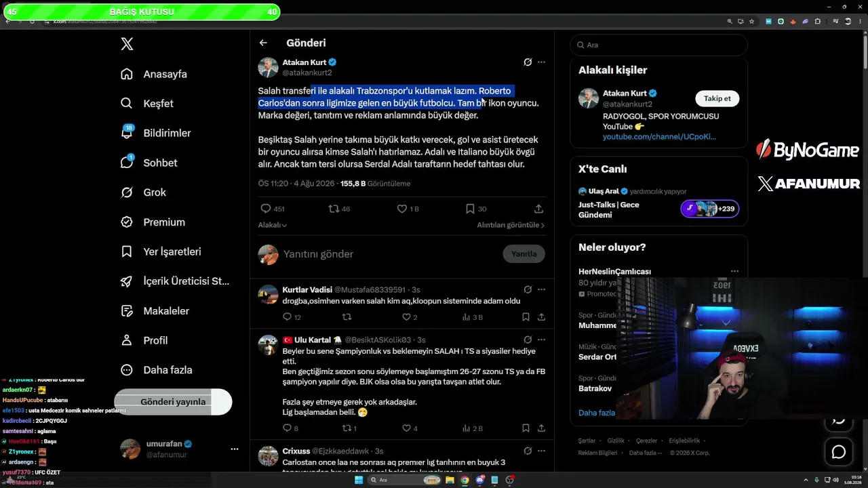Open Atakan Kurt's profile picture on the post
The height and width of the screenshot is (488, 868).
[x=268, y=67]
